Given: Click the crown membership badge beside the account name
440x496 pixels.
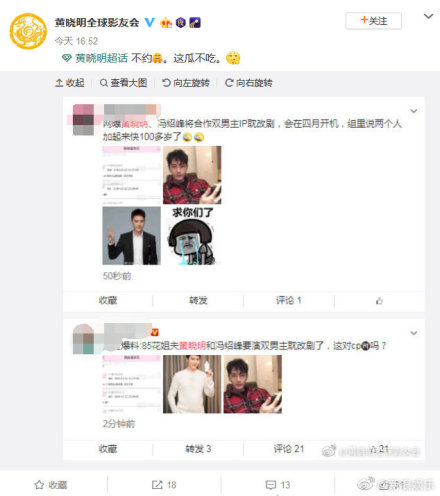Looking at the screenshot, I should pos(166,22).
